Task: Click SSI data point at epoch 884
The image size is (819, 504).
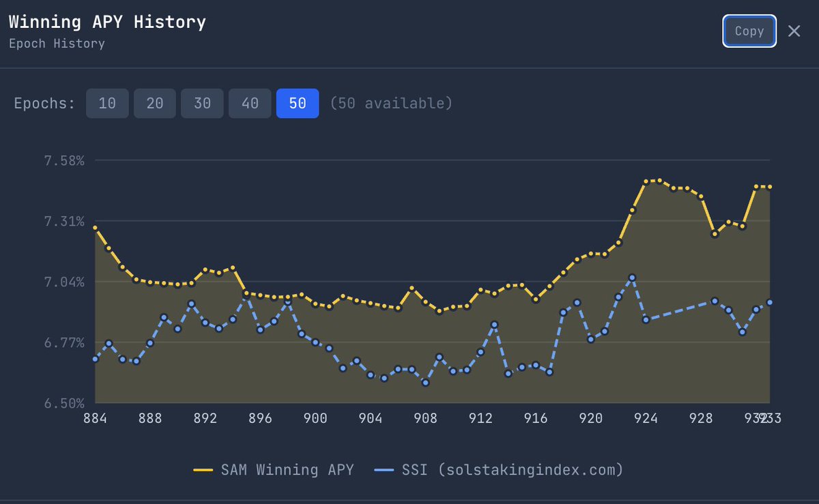Action: coord(96,359)
